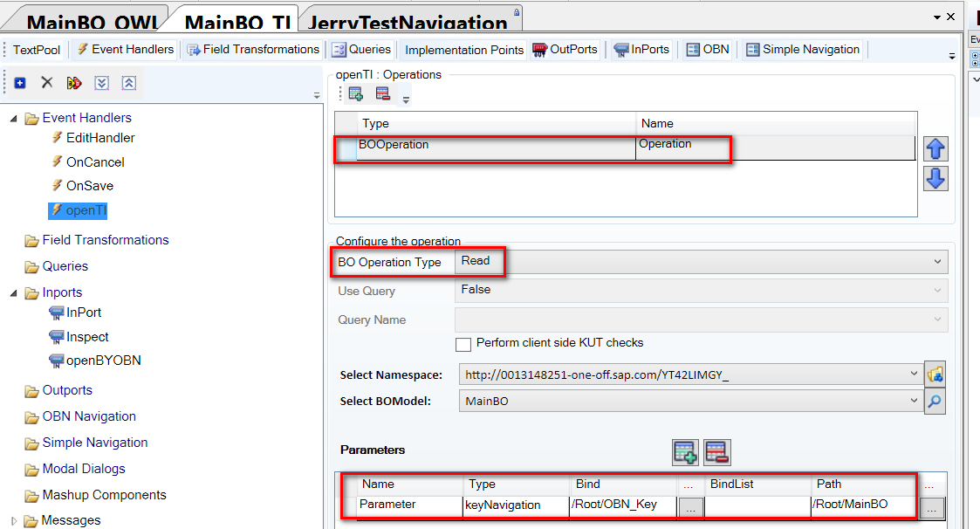Remove a parameter row icon
Image resolution: width=980 pixels, height=529 pixels.
[x=716, y=452]
